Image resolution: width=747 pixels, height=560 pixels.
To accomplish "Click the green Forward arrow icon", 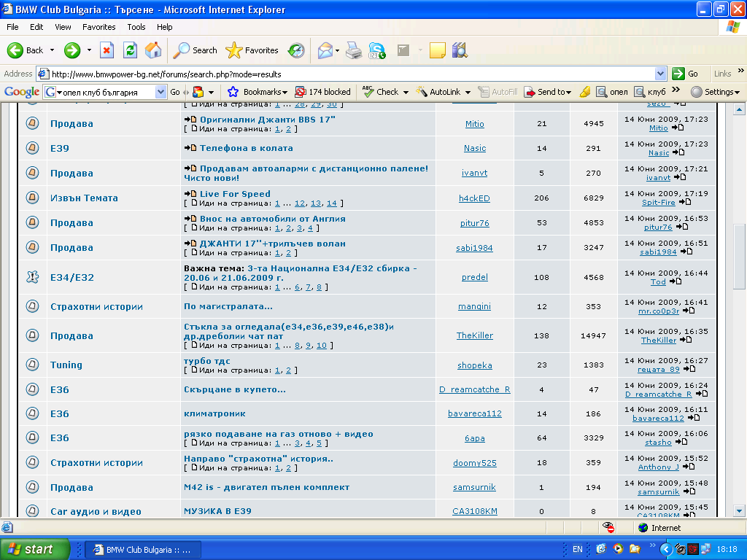I will 72,50.
